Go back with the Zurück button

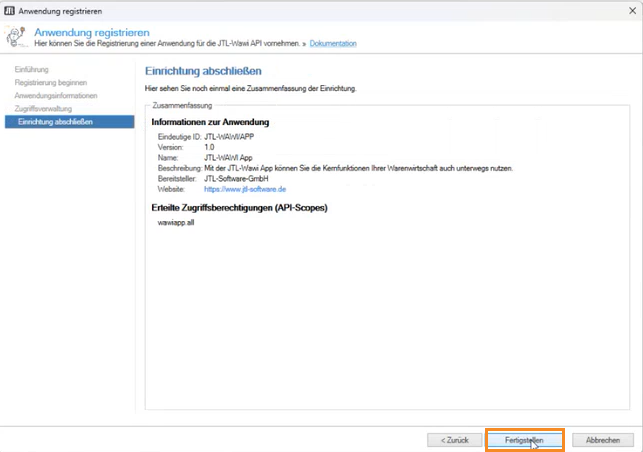tap(454, 439)
